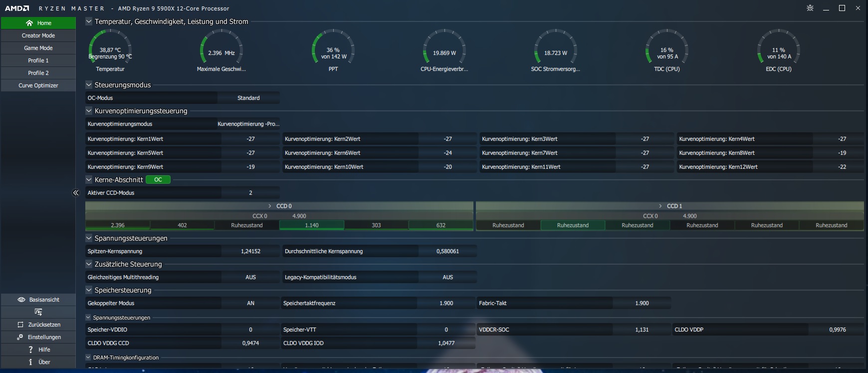The image size is (868, 373).
Task: Click the Temperatur gauge
Action: click(110, 50)
